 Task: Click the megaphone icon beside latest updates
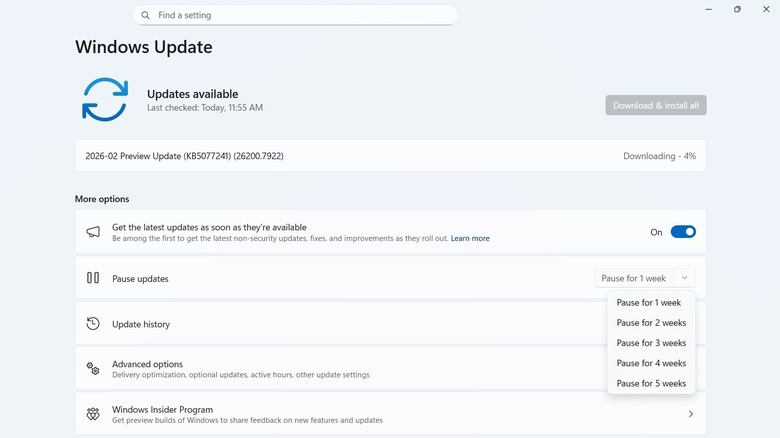tap(93, 232)
